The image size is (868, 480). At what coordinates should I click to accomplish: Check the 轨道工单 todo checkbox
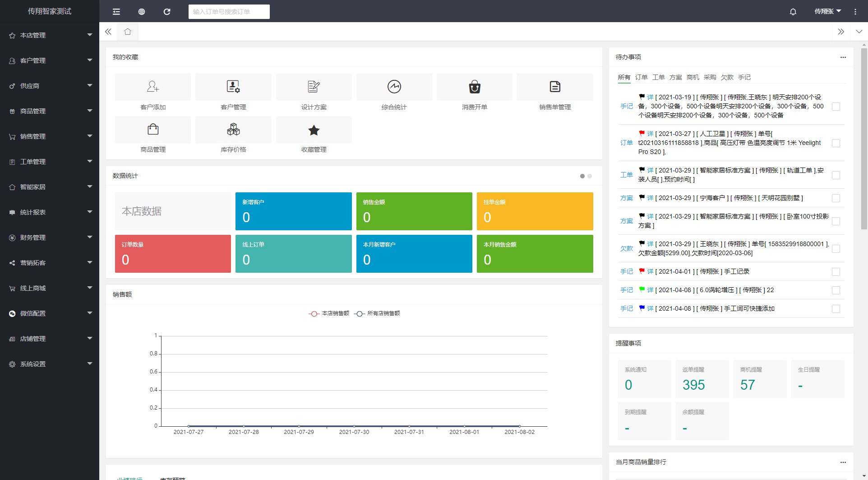836,175
